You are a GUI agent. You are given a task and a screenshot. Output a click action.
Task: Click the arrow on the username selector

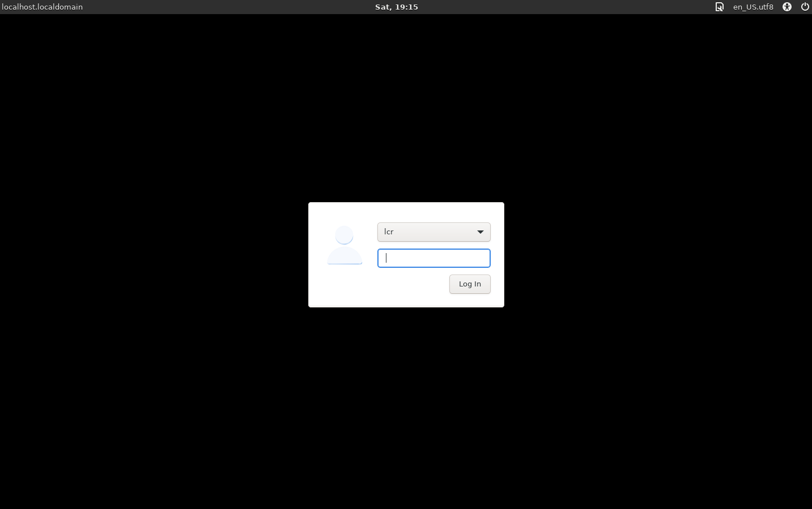click(480, 232)
